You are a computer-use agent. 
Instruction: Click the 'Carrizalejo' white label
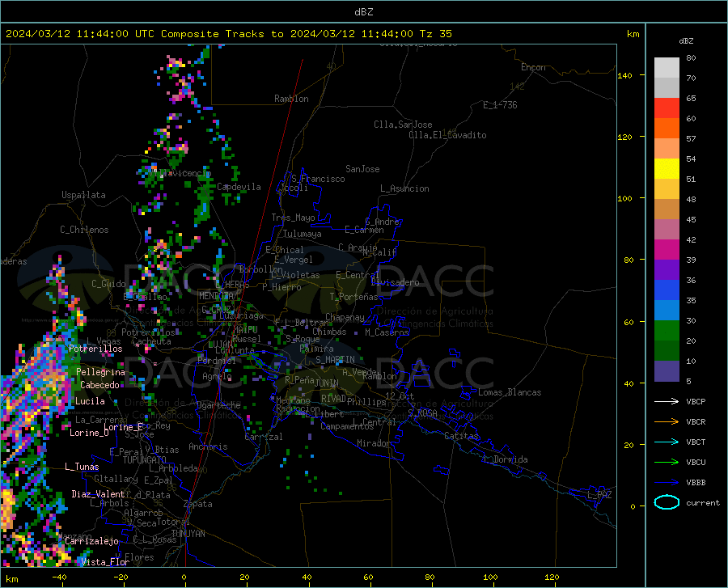(91, 542)
